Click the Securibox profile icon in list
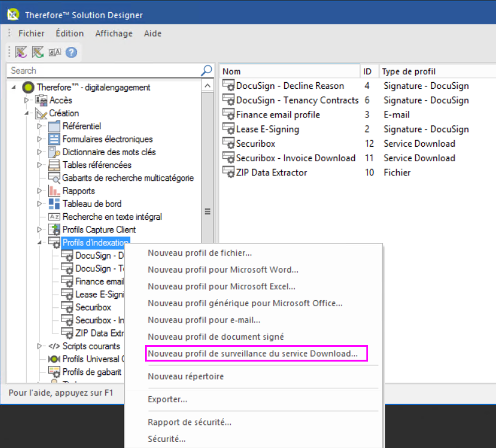The image size is (496, 448). click(228, 144)
